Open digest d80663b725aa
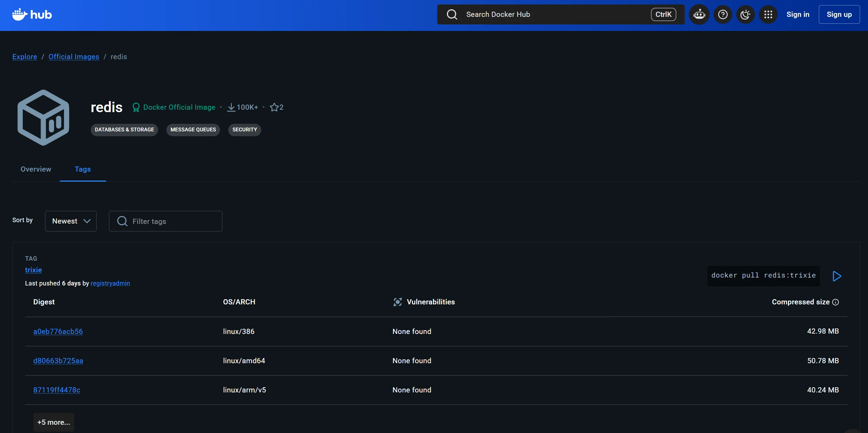This screenshot has width=868, height=433. point(58,361)
